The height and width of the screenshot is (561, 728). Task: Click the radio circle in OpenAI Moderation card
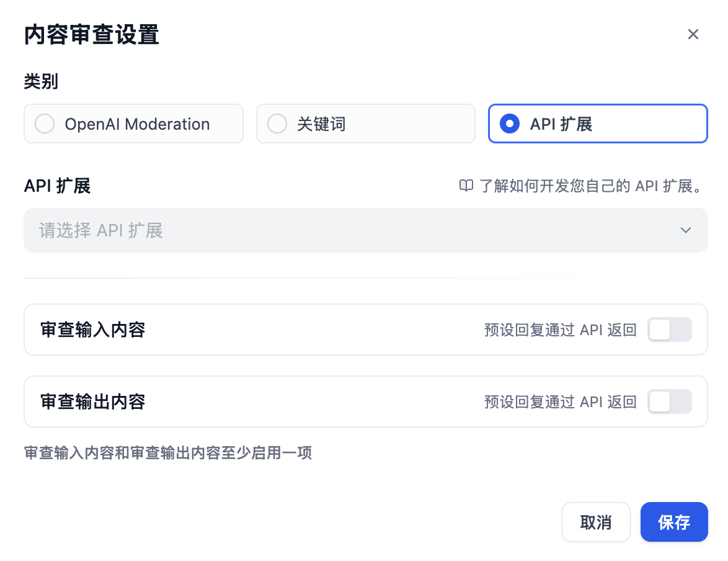44,123
